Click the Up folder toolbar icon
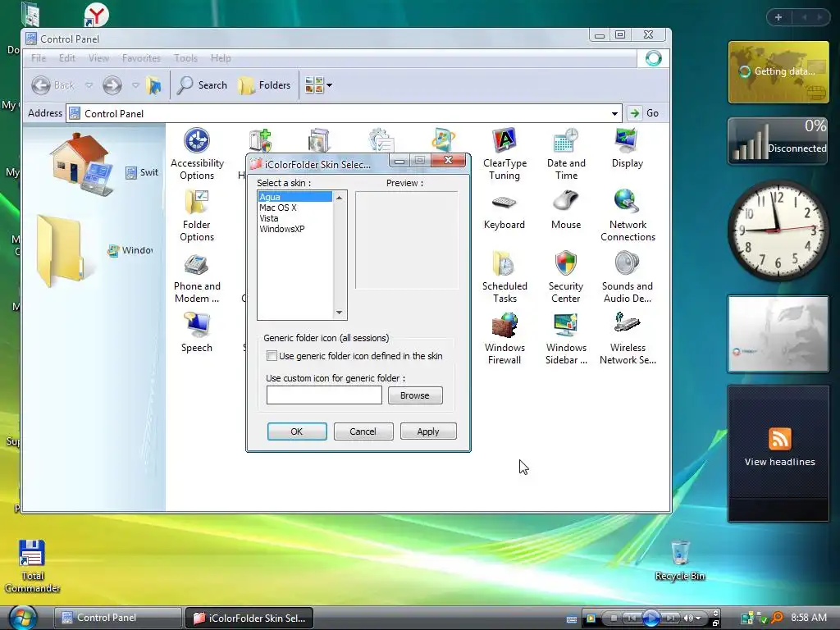The height and width of the screenshot is (630, 840). 154,85
